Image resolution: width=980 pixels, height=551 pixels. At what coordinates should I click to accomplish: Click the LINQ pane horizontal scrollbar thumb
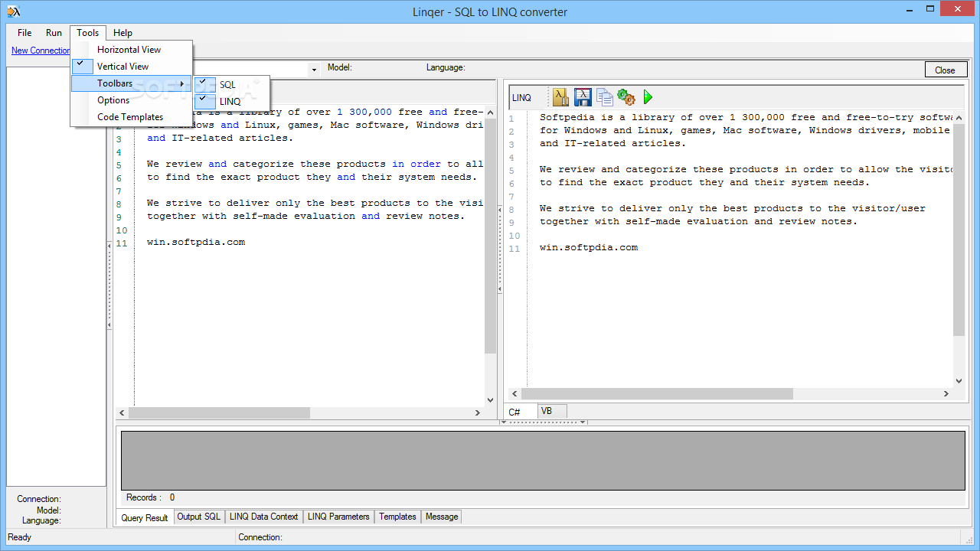(657, 393)
